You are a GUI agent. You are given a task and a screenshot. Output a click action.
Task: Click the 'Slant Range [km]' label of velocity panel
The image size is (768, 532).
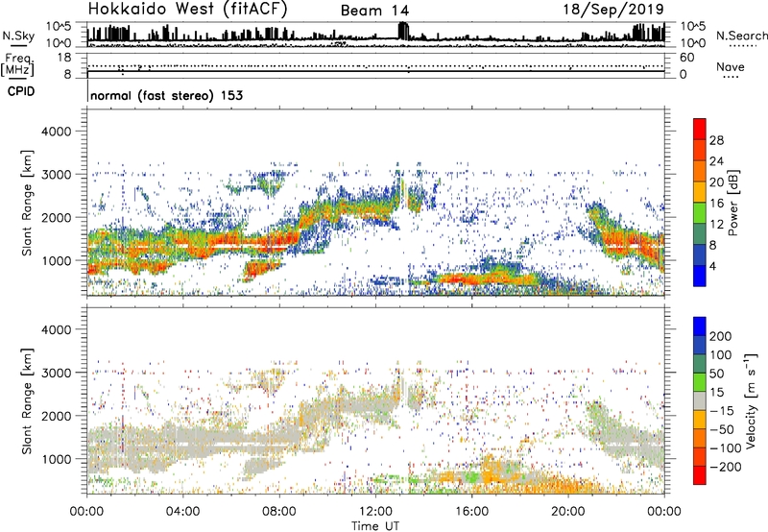(x=27, y=400)
